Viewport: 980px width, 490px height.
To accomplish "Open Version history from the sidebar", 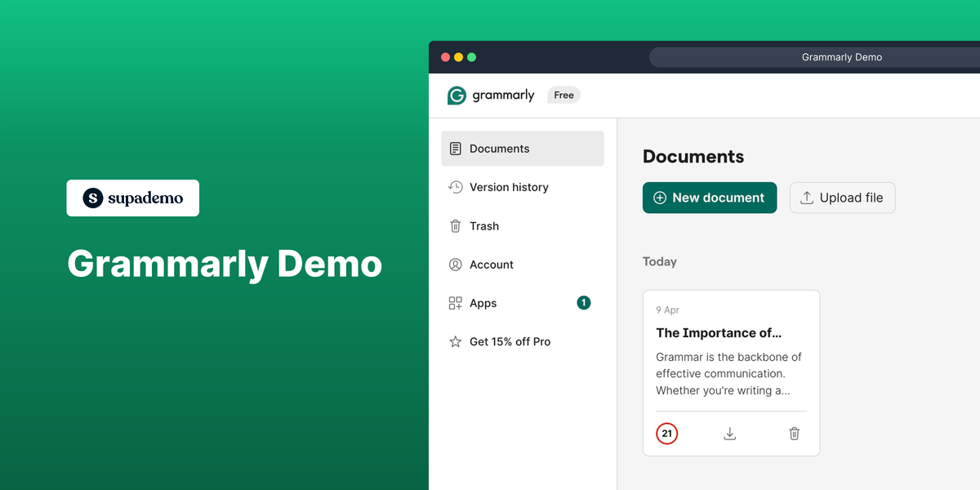I will pyautogui.click(x=508, y=187).
